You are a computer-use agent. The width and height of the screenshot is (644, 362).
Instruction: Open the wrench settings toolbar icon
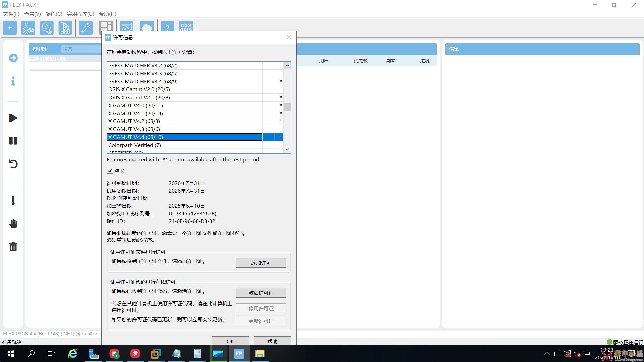point(86,28)
